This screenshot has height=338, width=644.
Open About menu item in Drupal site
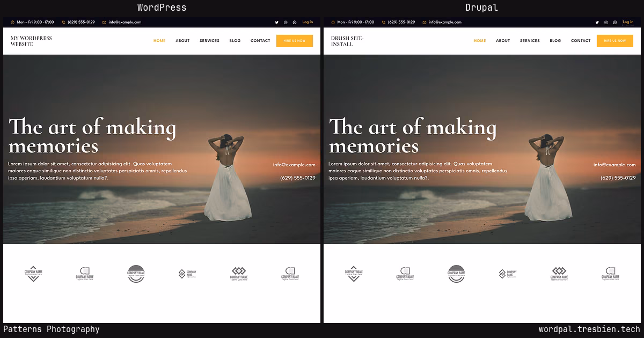(503, 41)
